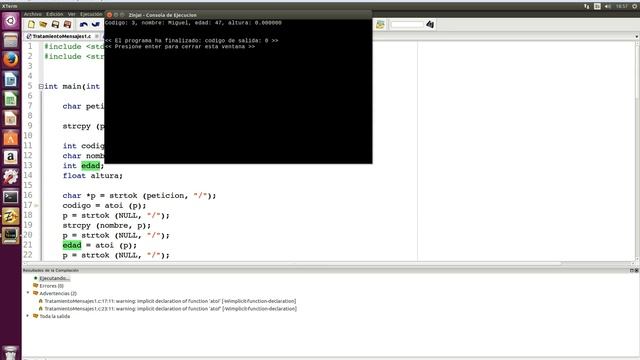640x360 pixels.
Task: Click the Undo arrow icon
Action: 84,24
